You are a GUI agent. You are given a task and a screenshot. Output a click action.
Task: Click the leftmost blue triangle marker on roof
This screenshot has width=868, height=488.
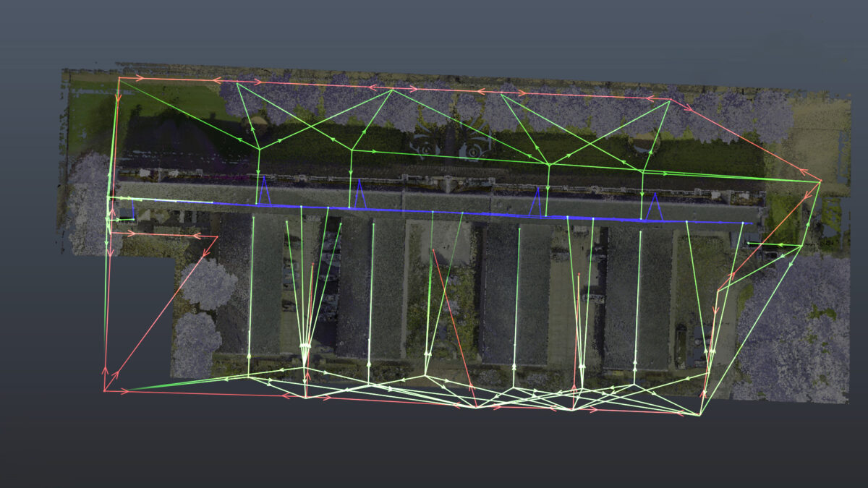pos(264,192)
